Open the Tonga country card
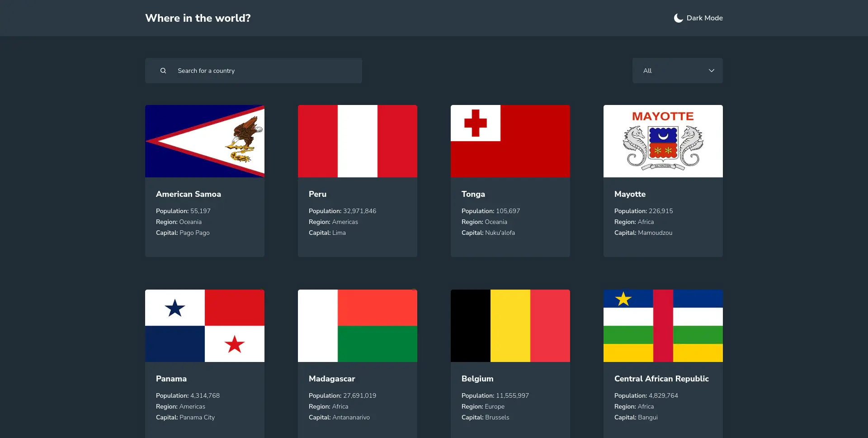 pyautogui.click(x=510, y=181)
